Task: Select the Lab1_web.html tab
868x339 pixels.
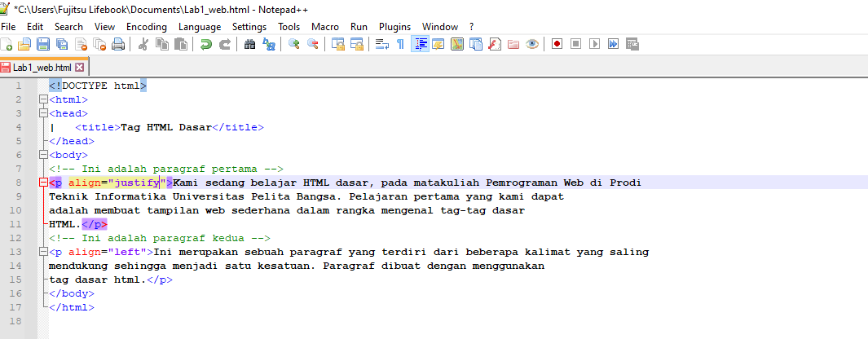Action: coord(42,68)
